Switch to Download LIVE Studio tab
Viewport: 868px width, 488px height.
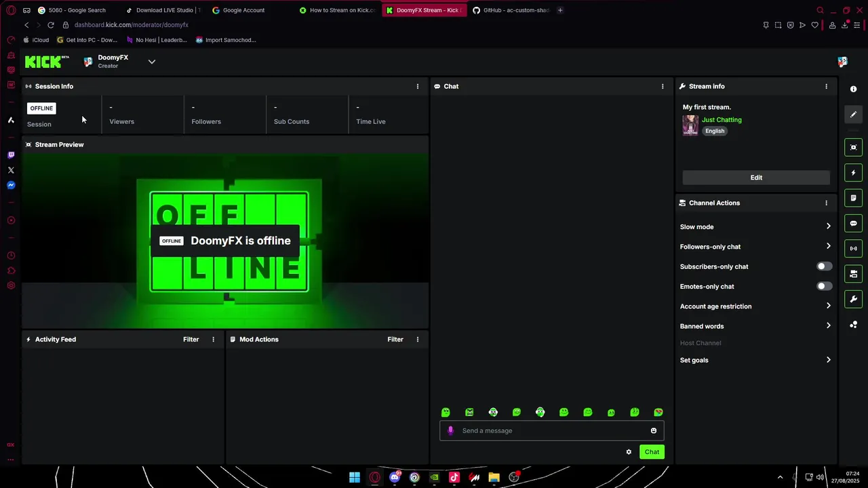164,10
